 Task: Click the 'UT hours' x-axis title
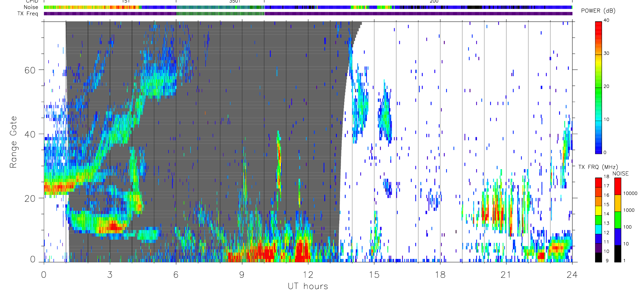308,287
